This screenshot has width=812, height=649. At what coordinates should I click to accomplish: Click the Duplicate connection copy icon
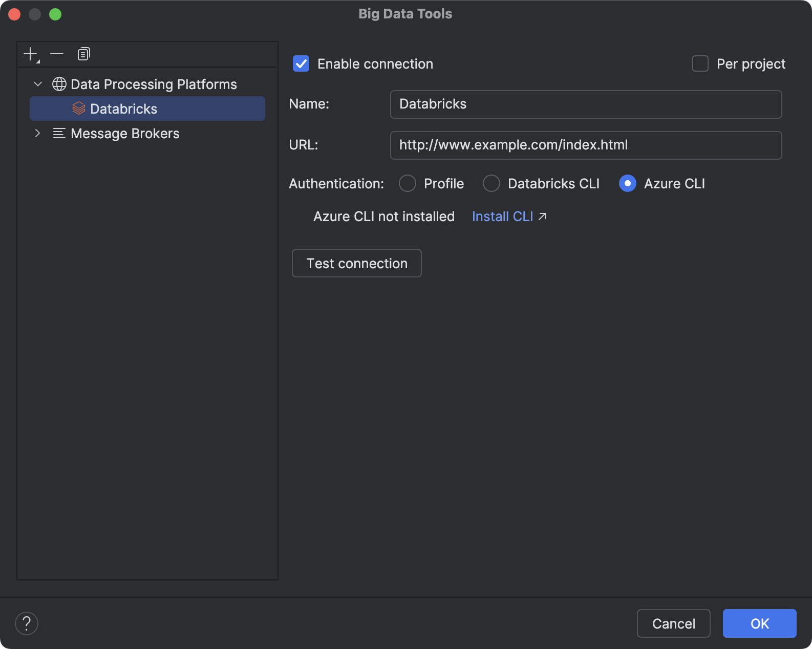point(83,54)
